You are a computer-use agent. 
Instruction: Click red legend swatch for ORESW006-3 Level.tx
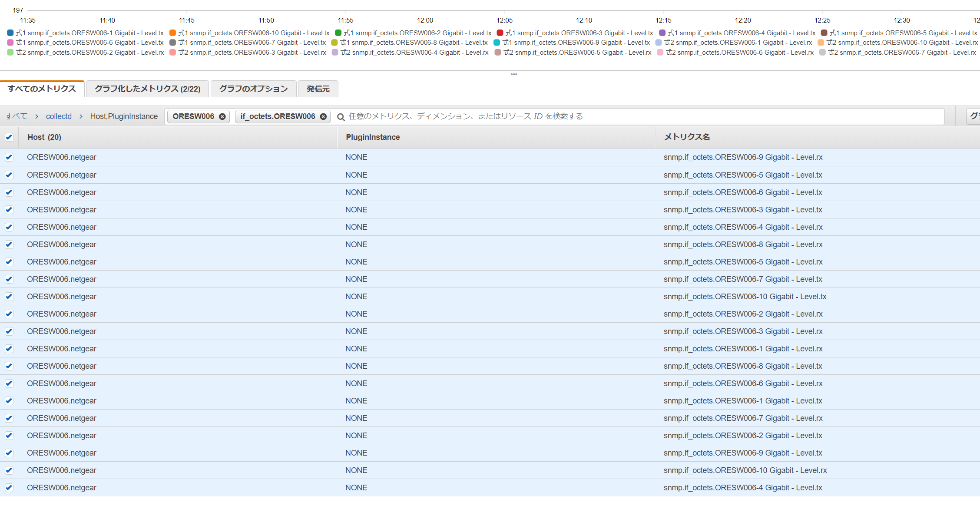pyautogui.click(x=500, y=33)
